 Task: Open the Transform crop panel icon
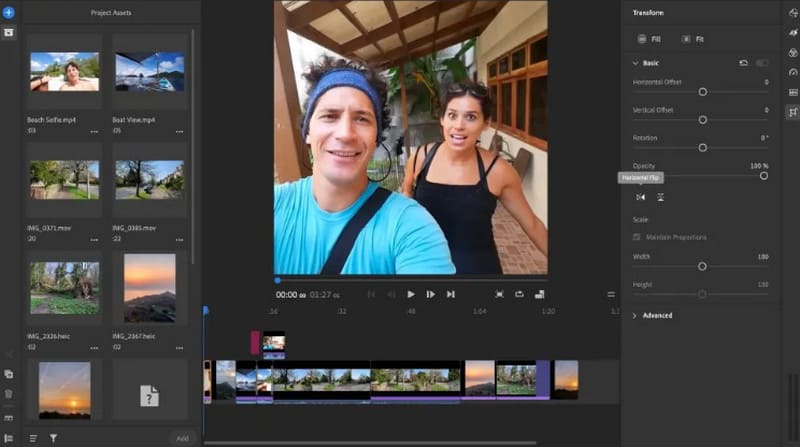(x=792, y=113)
